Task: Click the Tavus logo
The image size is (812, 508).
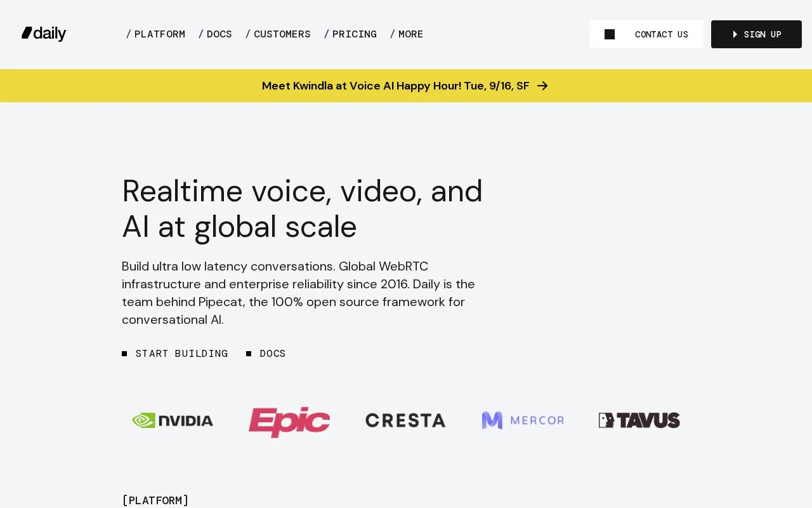Action: pos(639,420)
